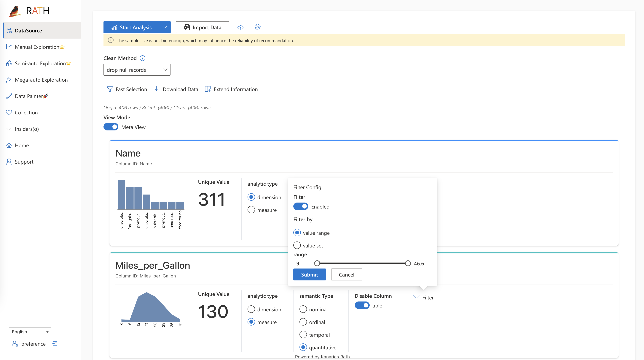Click the Support person icon
Screen dimensions: 644x360
9,162
